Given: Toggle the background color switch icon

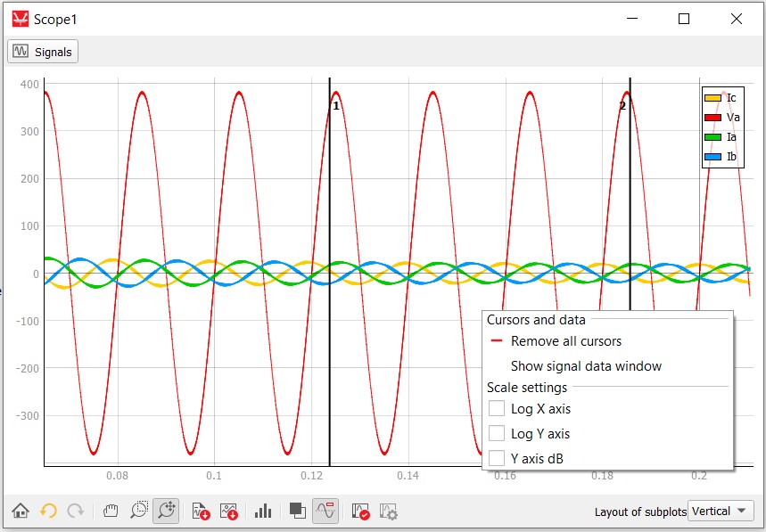Looking at the screenshot, I should pyautogui.click(x=298, y=512).
